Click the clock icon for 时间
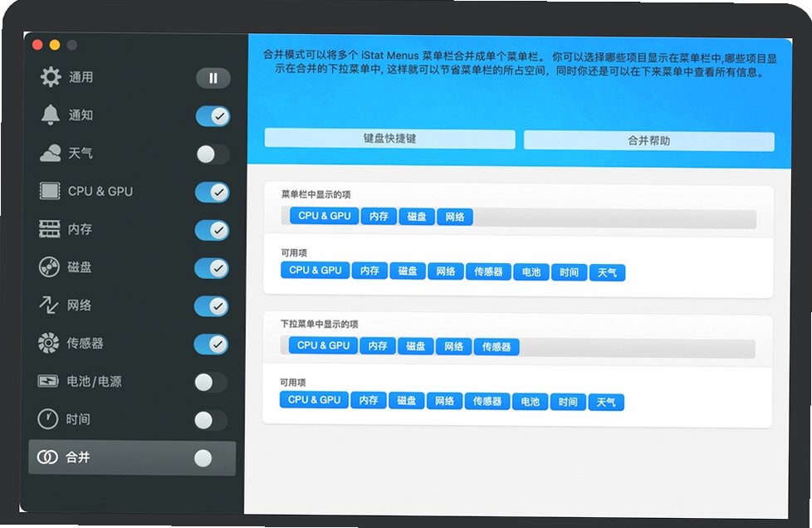The height and width of the screenshot is (528, 812). 47,418
